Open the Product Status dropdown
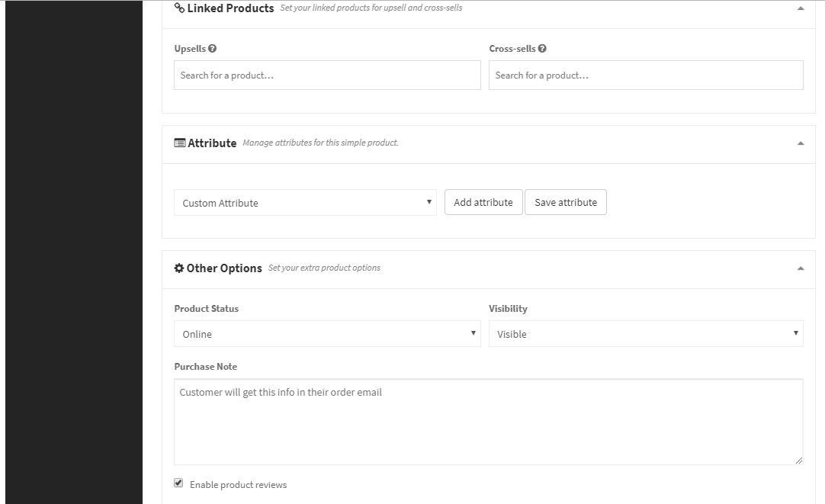This screenshot has width=825, height=504. pyautogui.click(x=327, y=334)
